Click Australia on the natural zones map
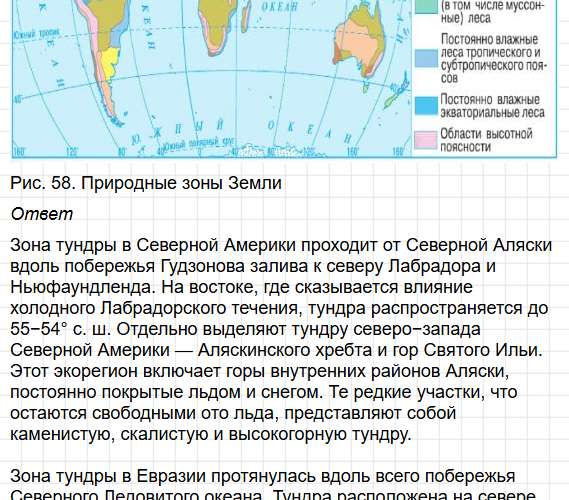 pos(359,40)
